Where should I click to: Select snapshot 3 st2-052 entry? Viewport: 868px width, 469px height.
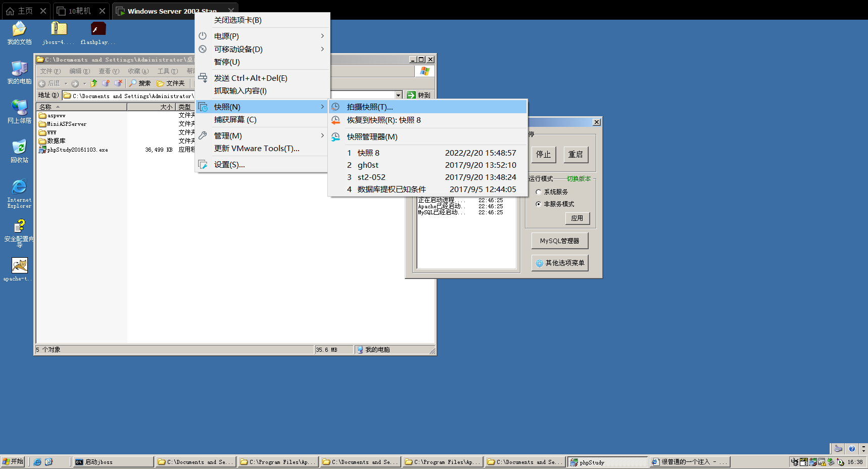point(427,177)
